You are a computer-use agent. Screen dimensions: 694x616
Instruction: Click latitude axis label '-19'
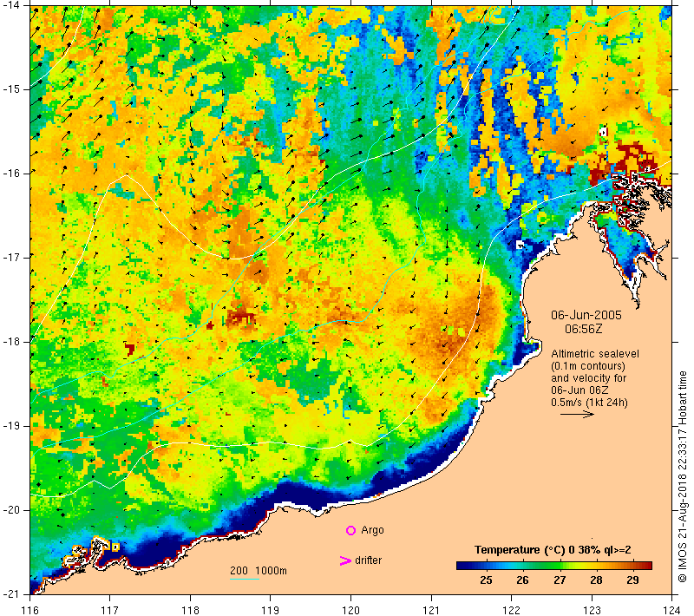[10, 426]
